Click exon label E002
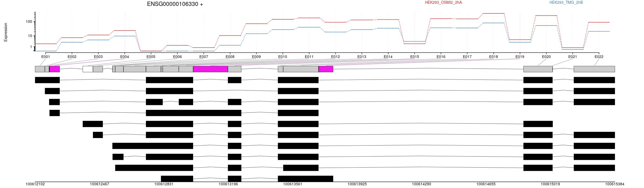644x188 pixels. click(72, 57)
